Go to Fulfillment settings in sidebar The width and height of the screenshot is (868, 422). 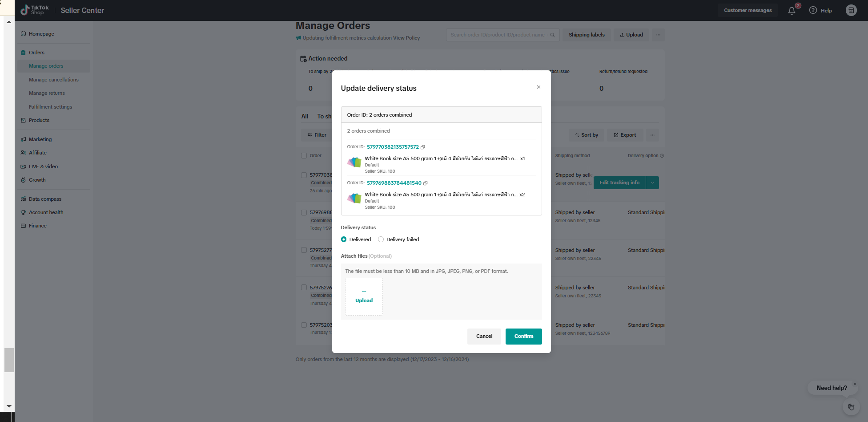pos(50,107)
